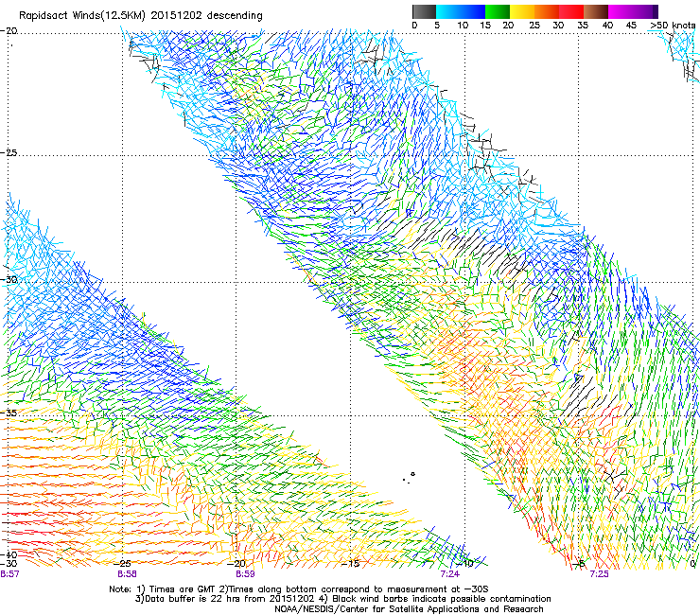Click the '>50 knots' legend label
Viewport: 700px width, 615px height.
click(x=673, y=26)
